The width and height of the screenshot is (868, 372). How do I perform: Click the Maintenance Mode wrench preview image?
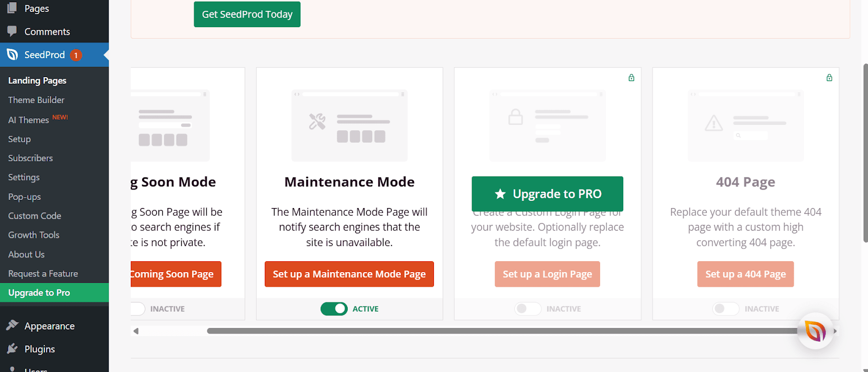tap(349, 125)
